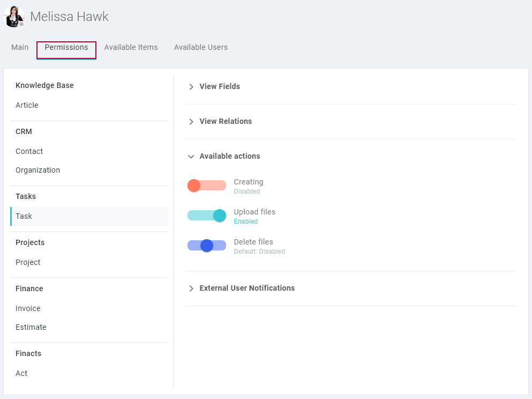Select Article under Knowledge Base
Image resolution: width=532 pixels, height=399 pixels.
pyautogui.click(x=89, y=105)
